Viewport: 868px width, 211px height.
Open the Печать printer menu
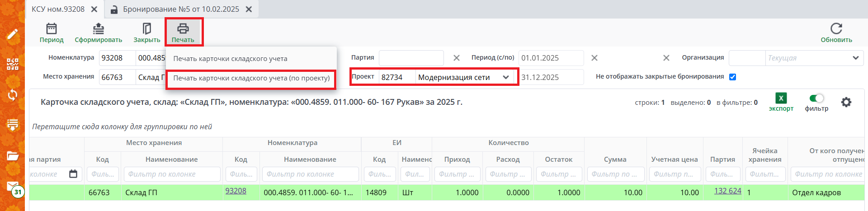(183, 29)
